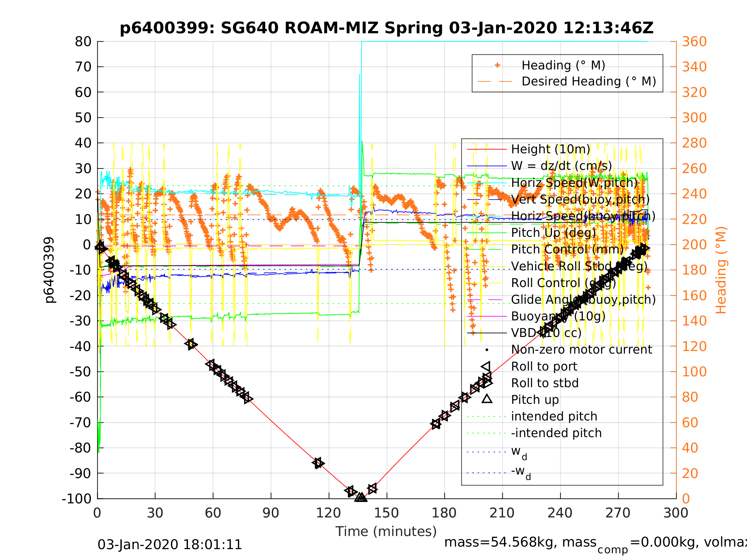Click the timestamp 03-Jan-2020 18:01:11 text
The image size is (747, 560).
169,544
